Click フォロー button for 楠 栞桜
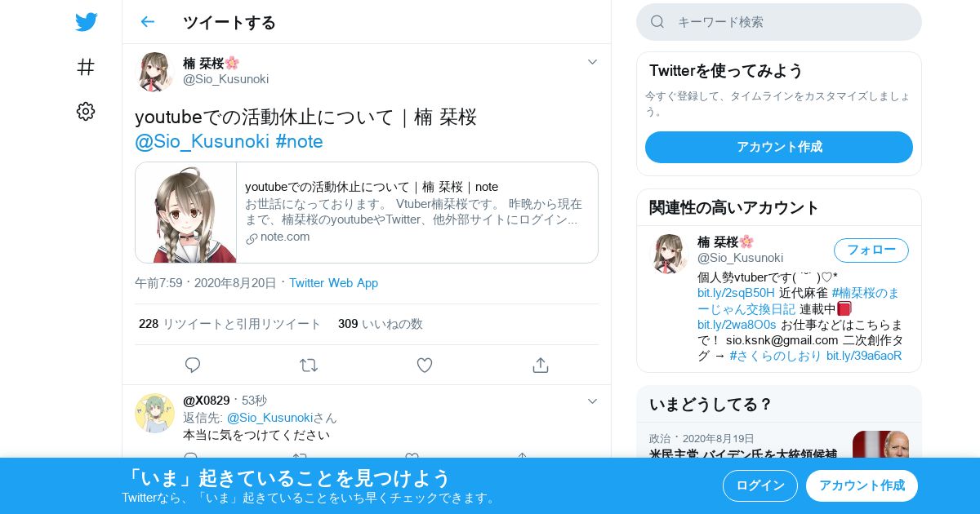The width and height of the screenshot is (980, 514). point(871,250)
